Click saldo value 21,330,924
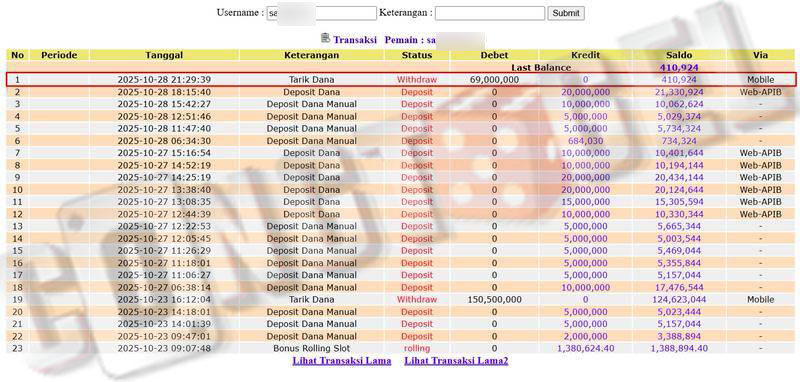This screenshot has width=800, height=382. pos(679,92)
